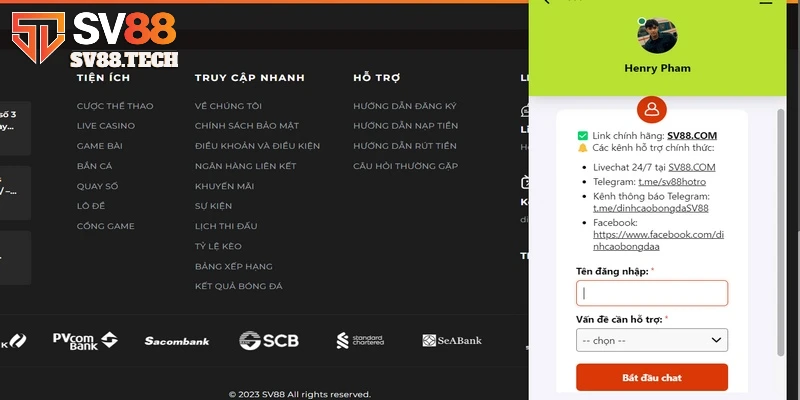Screen dimensions: 800x400
Task: Open the 'Cược thể thao' footer link
Action: pos(115,106)
